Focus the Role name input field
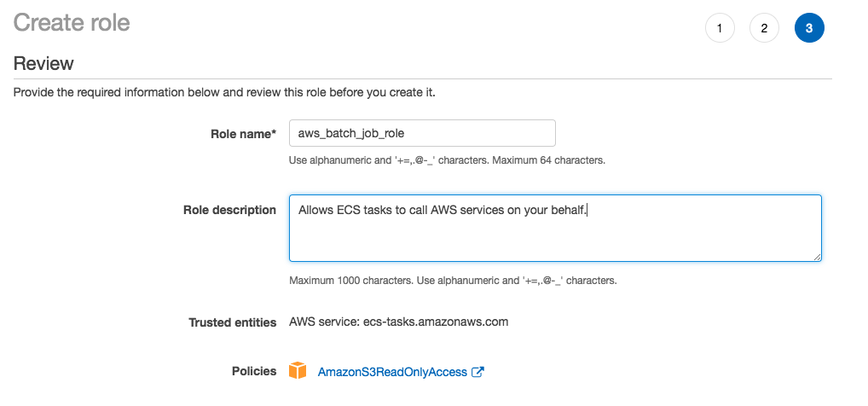Image resolution: width=868 pixels, height=406 pixels. point(422,133)
